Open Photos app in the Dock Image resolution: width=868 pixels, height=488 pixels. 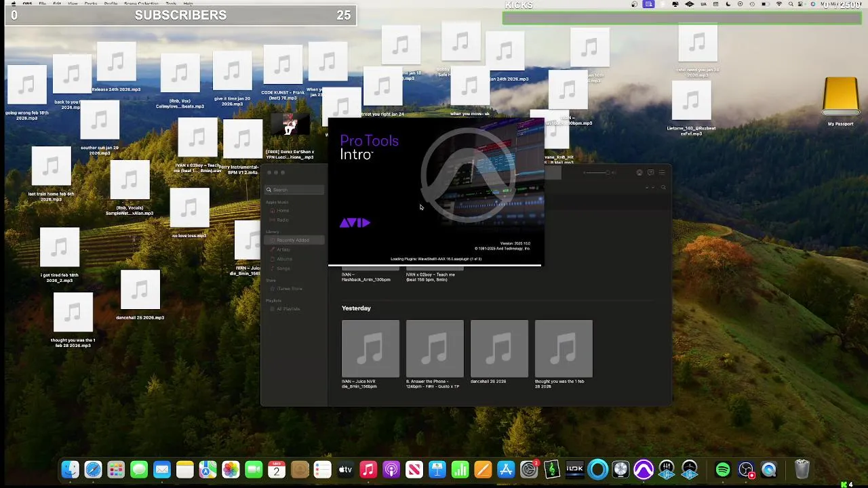coord(231,469)
